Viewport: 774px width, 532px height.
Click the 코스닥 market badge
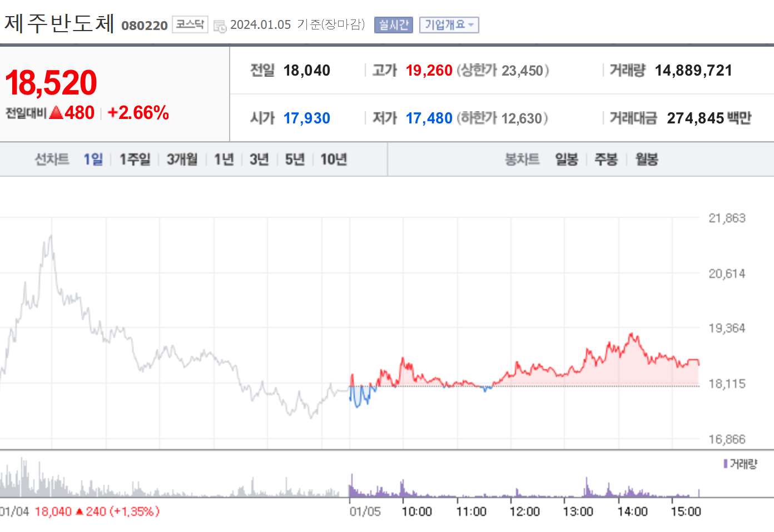tap(190, 24)
